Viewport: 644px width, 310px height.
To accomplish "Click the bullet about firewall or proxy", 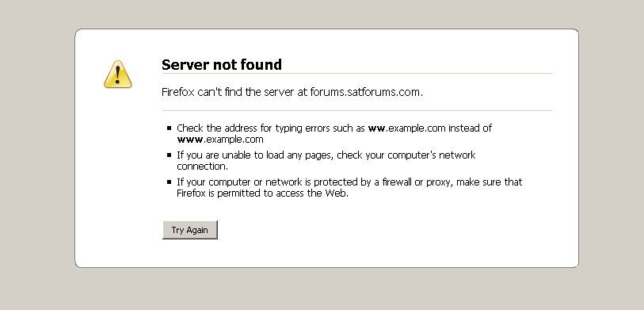I will coord(349,187).
